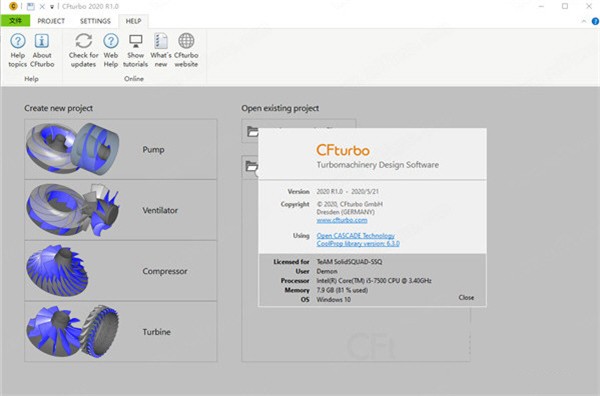
Task: Launch Show tutorials
Action: (135, 51)
